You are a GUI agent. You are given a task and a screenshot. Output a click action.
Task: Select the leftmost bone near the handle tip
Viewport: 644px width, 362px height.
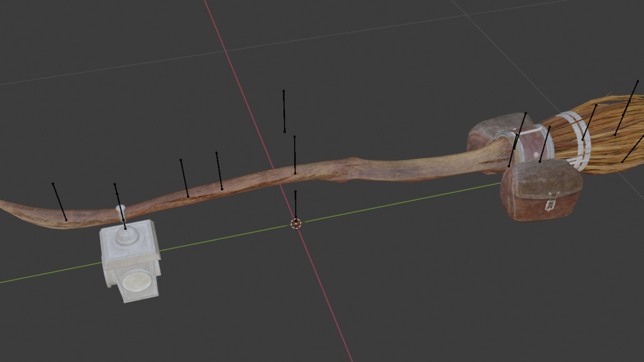(x=59, y=202)
